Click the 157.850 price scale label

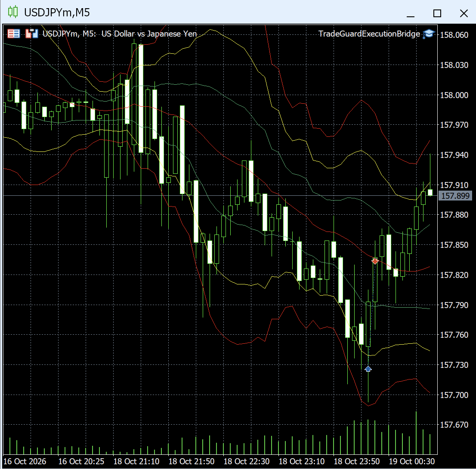[454, 245]
